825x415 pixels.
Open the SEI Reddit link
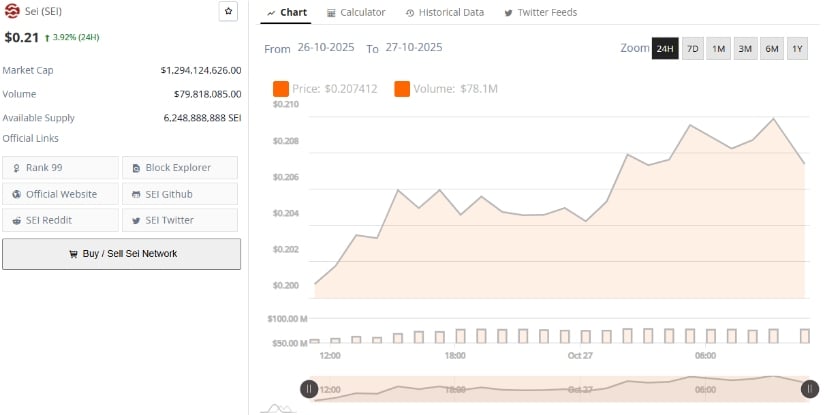(60, 220)
